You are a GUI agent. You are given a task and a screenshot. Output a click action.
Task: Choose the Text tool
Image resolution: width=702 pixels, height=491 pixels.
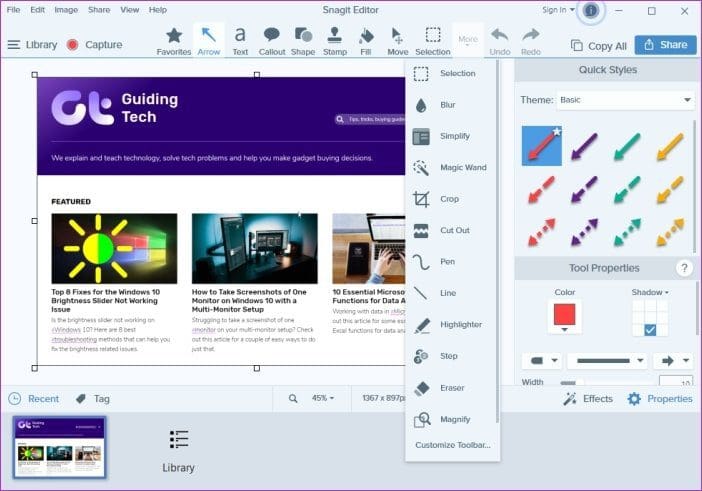coord(240,41)
